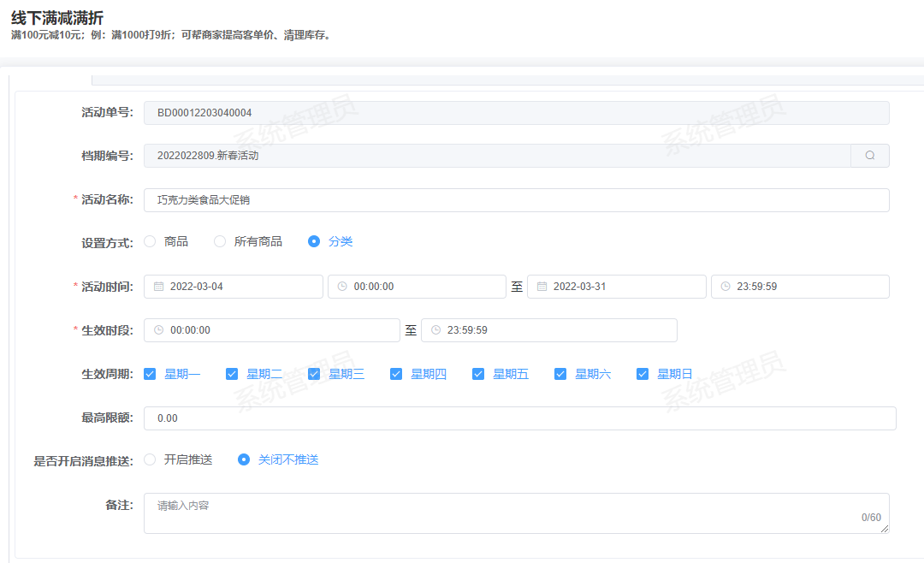Toggle the 星期四 checkbox
This screenshot has height=563, width=924.
coord(396,375)
